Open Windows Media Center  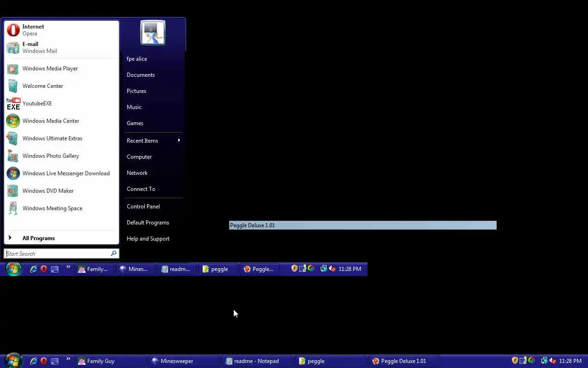pyautogui.click(x=62, y=121)
